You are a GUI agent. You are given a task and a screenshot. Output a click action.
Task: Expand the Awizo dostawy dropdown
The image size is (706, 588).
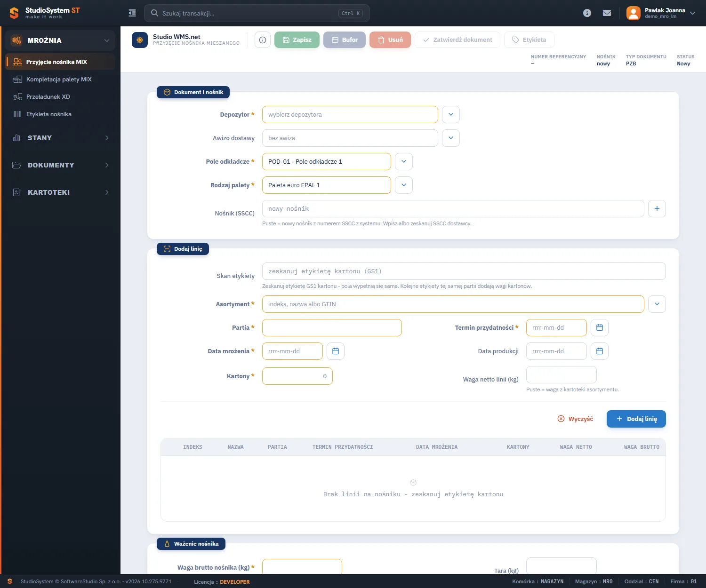pyautogui.click(x=451, y=138)
